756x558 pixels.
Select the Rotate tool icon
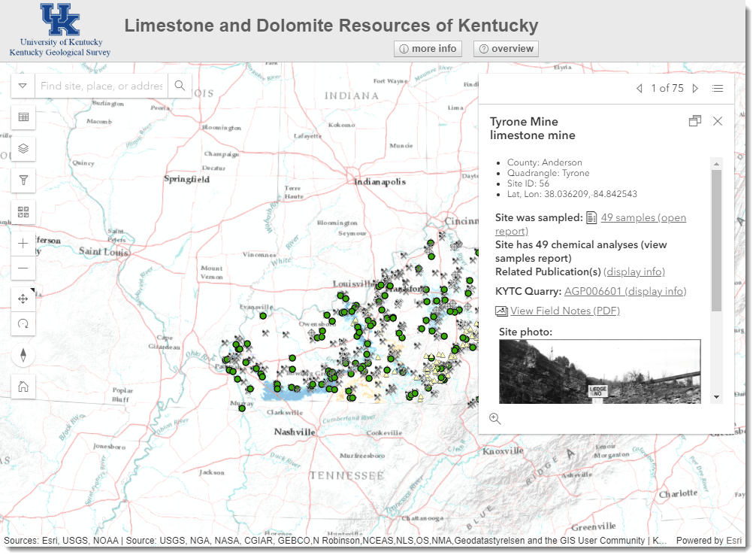pos(23,324)
